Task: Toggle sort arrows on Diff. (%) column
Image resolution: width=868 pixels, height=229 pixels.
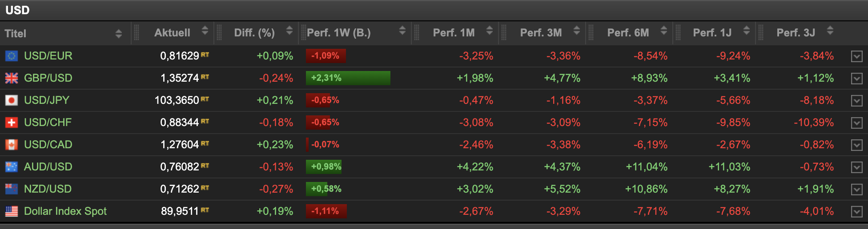Action: pyautogui.click(x=289, y=31)
